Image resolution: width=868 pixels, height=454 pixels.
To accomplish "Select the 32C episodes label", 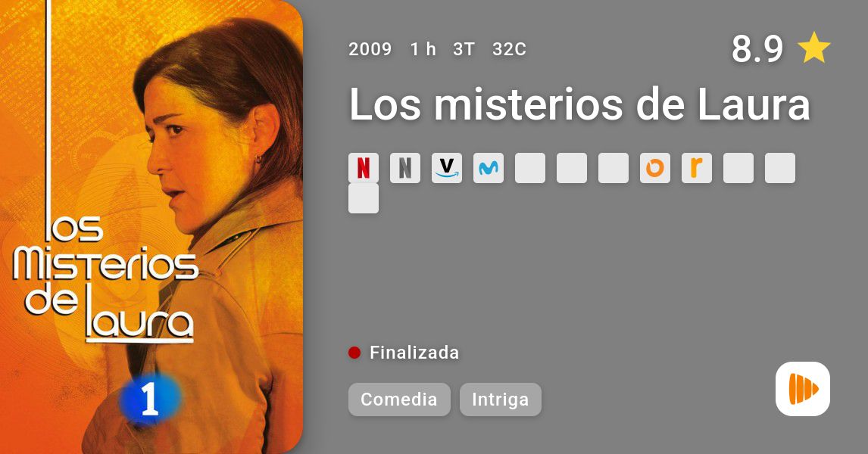I will click(x=509, y=49).
